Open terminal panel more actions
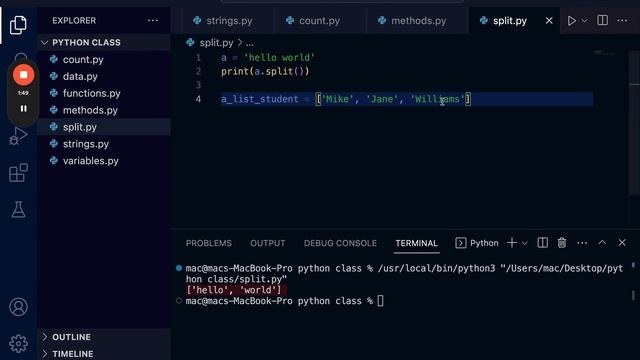Image resolution: width=640 pixels, height=360 pixels. point(582,243)
